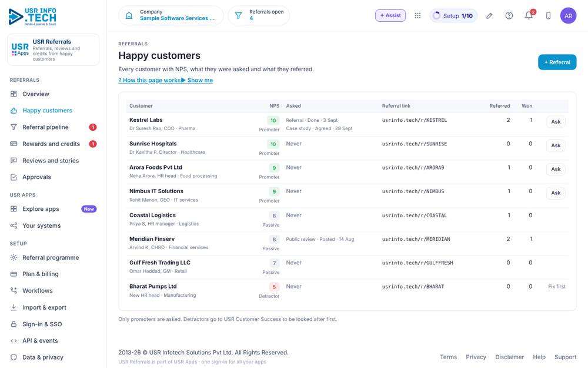Click the Explore apps grid icon
The width and height of the screenshot is (588, 368).
14,209
